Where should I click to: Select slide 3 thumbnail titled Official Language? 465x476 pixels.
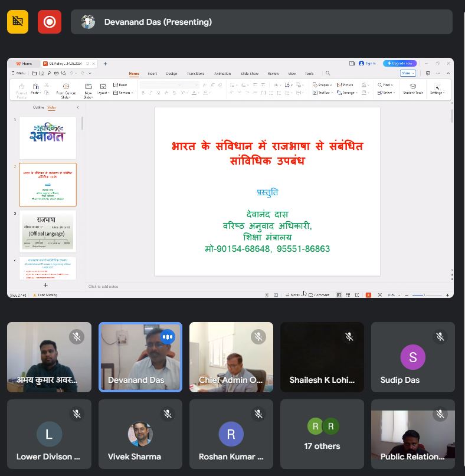click(47, 231)
